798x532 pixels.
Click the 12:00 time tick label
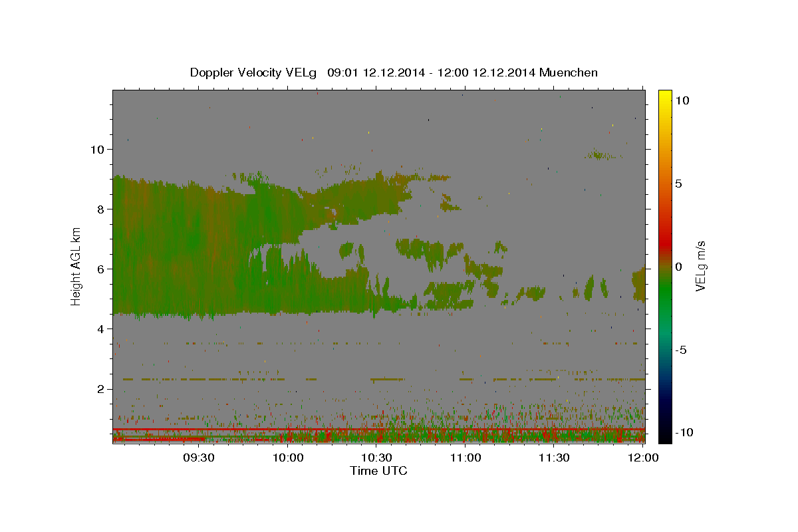[x=643, y=458]
